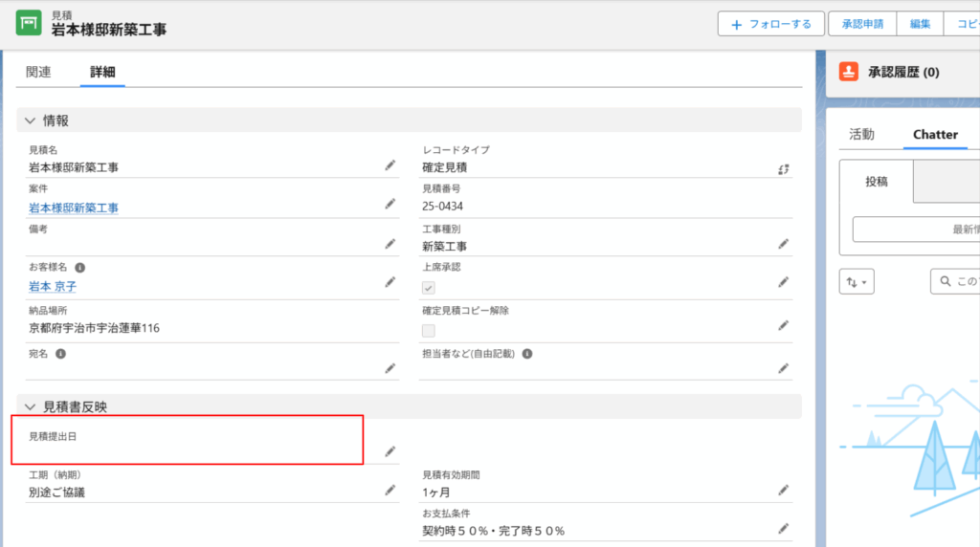The height and width of the screenshot is (547, 980).
Task: Click edit pencil next to 案件 field
Action: click(390, 204)
